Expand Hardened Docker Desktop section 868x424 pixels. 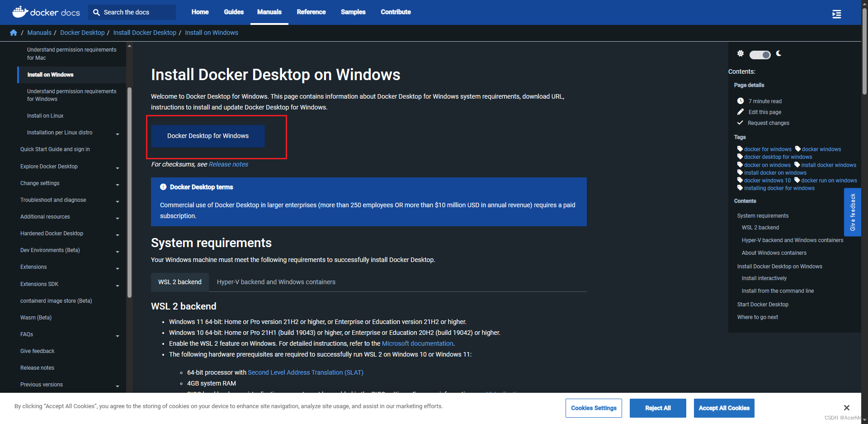pyautogui.click(x=118, y=235)
